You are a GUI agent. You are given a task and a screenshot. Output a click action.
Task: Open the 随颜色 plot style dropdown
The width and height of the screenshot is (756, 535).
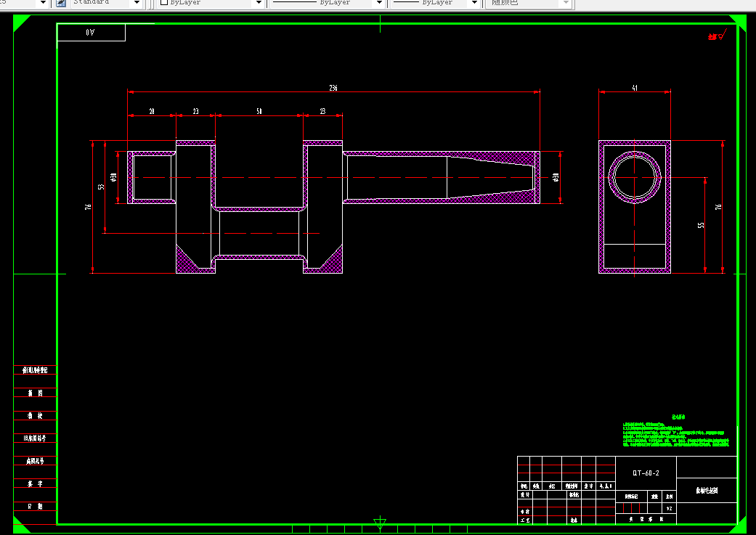(x=566, y=3)
